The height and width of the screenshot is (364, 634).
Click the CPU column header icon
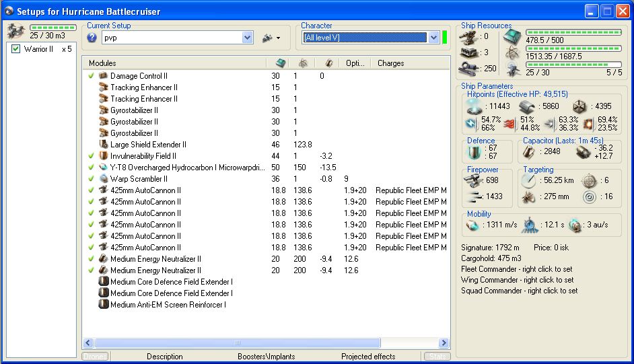click(281, 63)
